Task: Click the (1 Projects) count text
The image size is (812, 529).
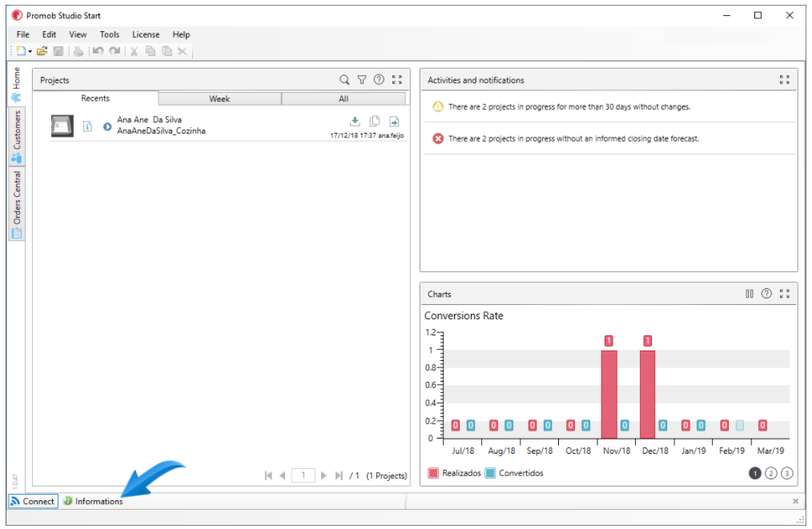Action: tap(386, 475)
